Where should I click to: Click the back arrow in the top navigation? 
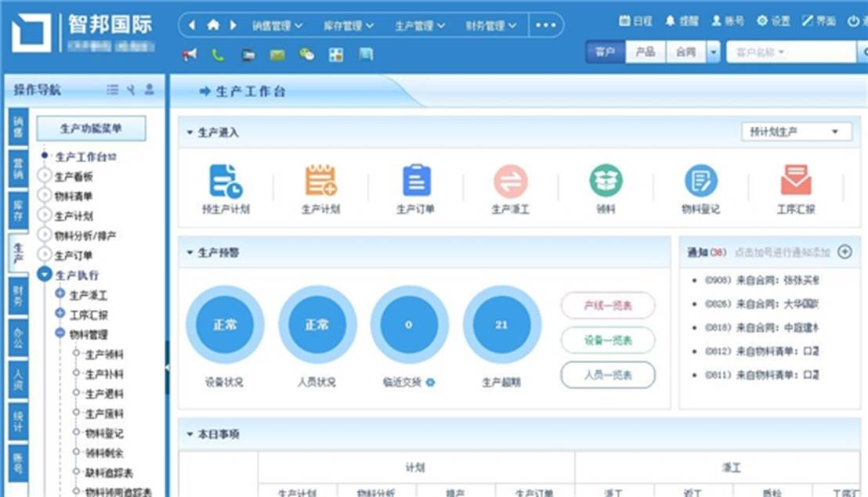pyautogui.click(x=192, y=25)
